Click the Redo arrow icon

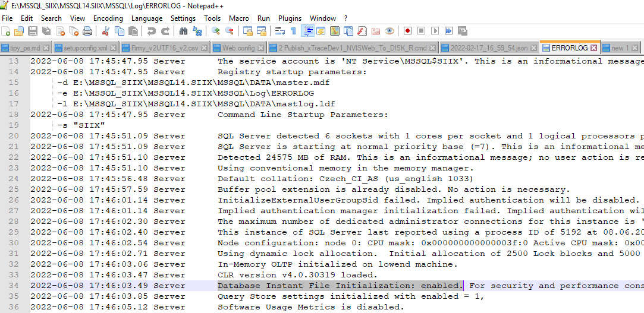click(165, 31)
